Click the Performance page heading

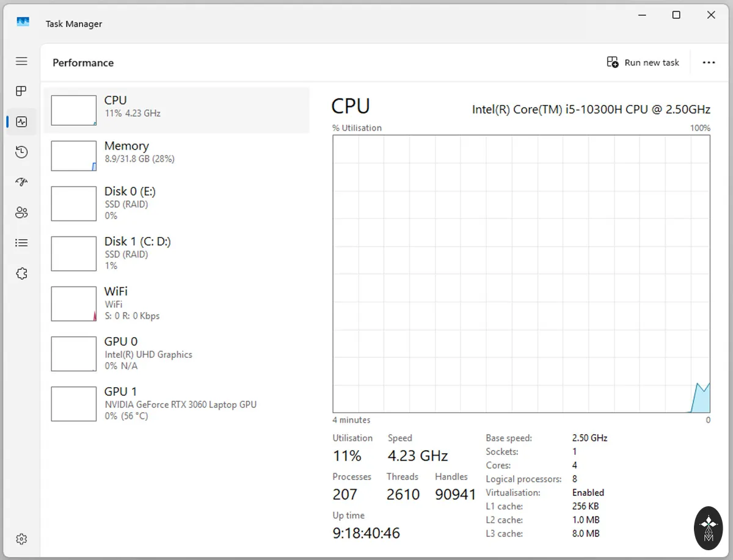(83, 62)
